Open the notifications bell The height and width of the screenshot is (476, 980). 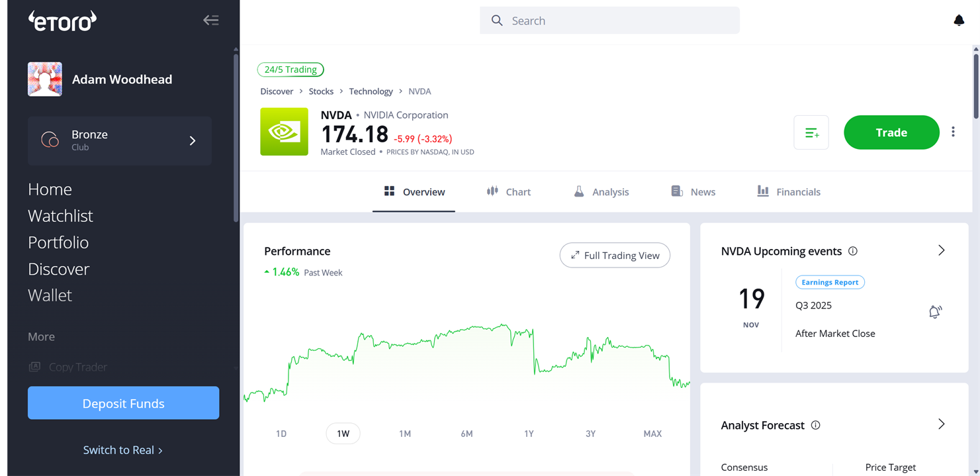pos(959,21)
